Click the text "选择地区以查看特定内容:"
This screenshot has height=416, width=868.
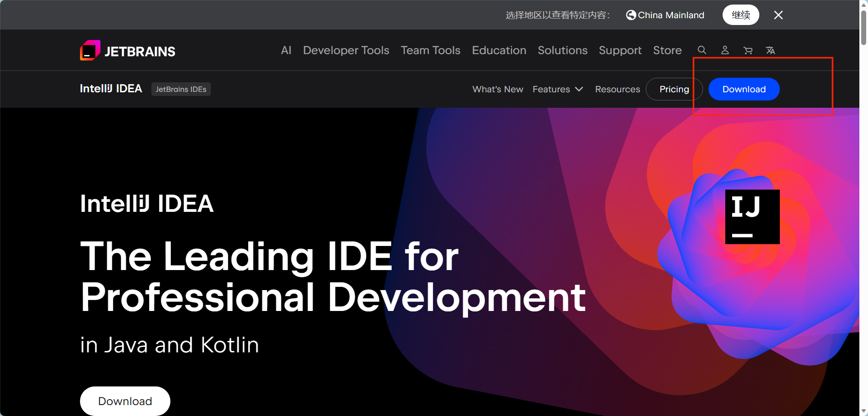click(558, 15)
